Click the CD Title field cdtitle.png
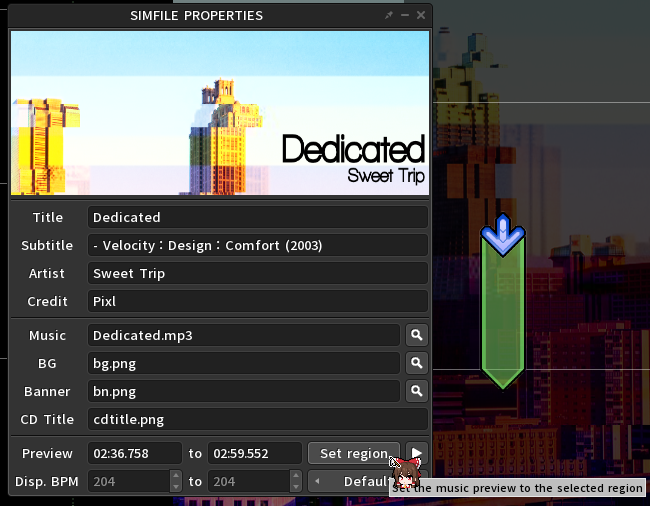The image size is (650, 506). [257, 419]
